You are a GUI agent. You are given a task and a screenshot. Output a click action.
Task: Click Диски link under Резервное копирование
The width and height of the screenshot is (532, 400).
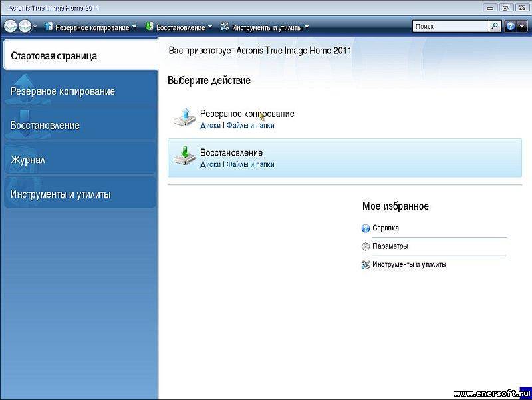pos(210,125)
